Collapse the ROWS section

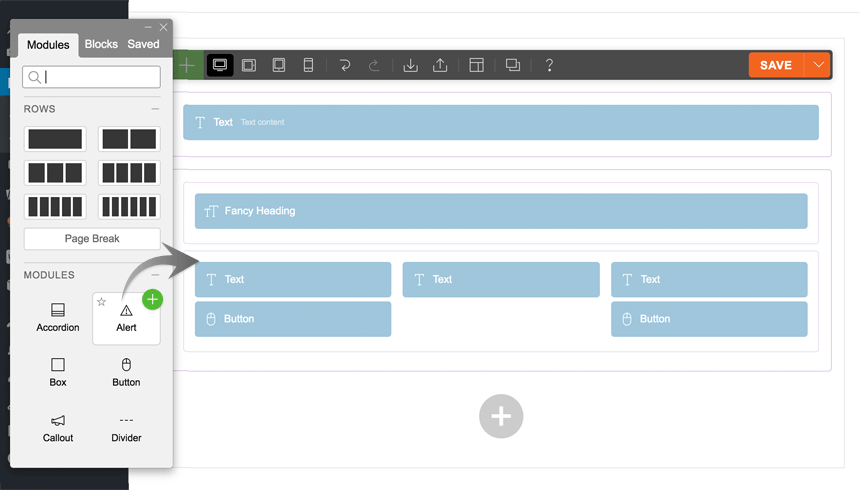155,109
